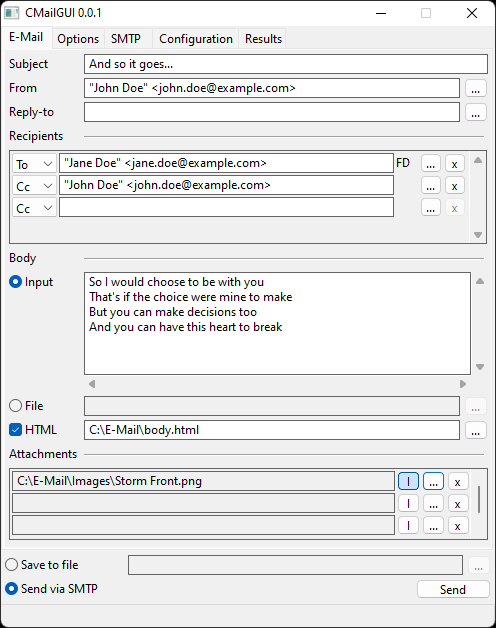Screen dimensions: 496x628
Task: Clear the second attachment row
Action: [458, 503]
